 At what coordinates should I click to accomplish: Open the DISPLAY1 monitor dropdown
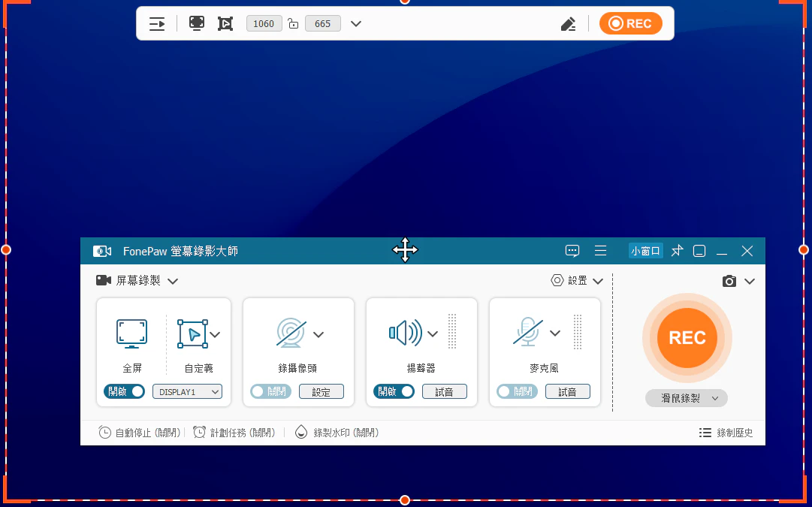pos(188,392)
